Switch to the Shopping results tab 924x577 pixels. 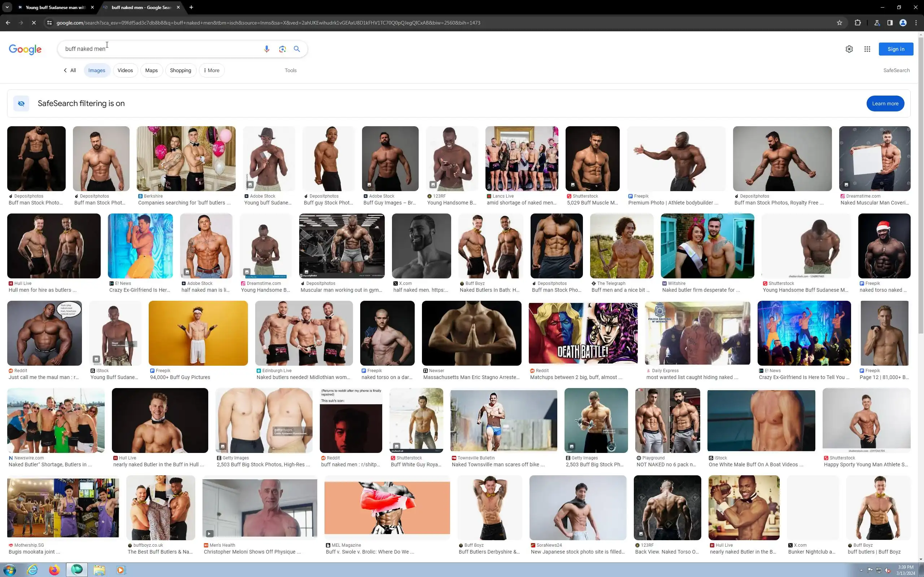[180, 70]
